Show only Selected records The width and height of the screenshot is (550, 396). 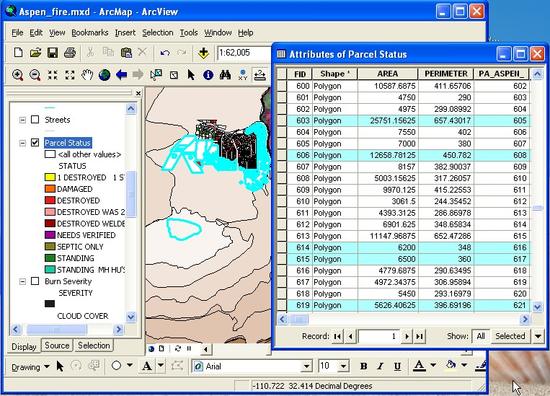coord(510,336)
